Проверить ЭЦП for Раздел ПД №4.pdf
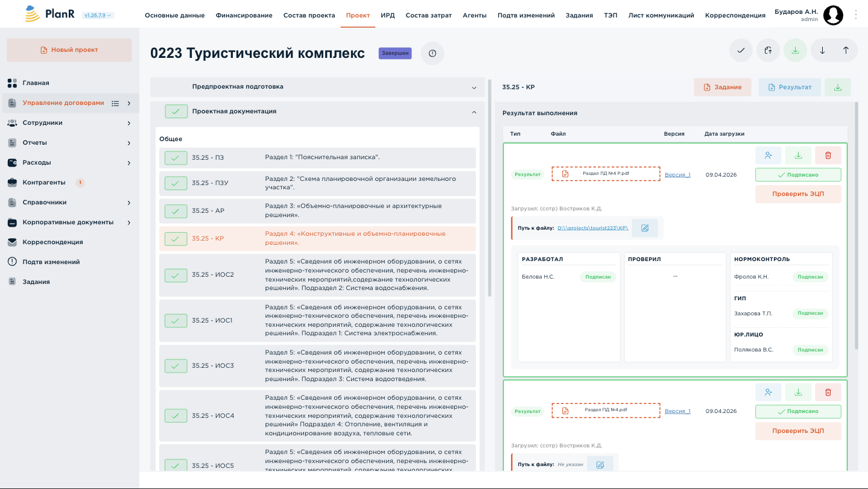Screen dimensions: 868x489 coord(798,431)
